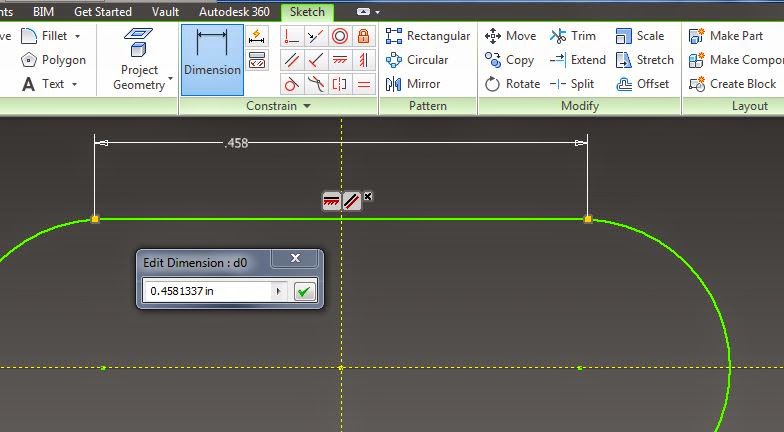Click the horizontal constraint glyph on sketch line
Viewport: 784px width, 432px height.
coord(331,202)
